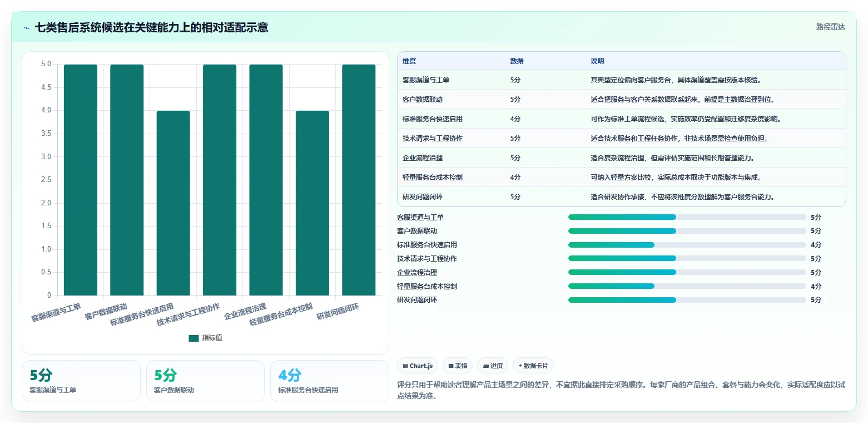Toggle the 指标值 legend color box
The width and height of the screenshot is (868, 423).
(x=194, y=338)
